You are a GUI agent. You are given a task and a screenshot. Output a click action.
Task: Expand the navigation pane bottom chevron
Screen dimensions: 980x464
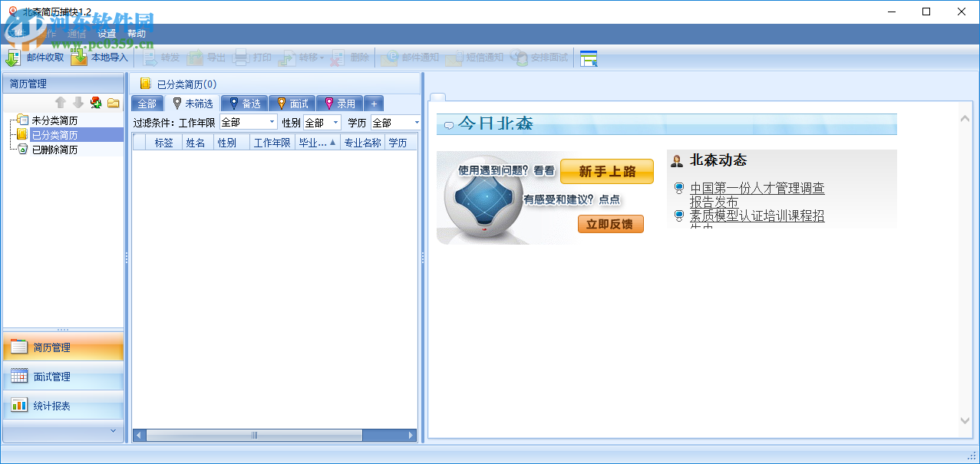pyautogui.click(x=114, y=431)
